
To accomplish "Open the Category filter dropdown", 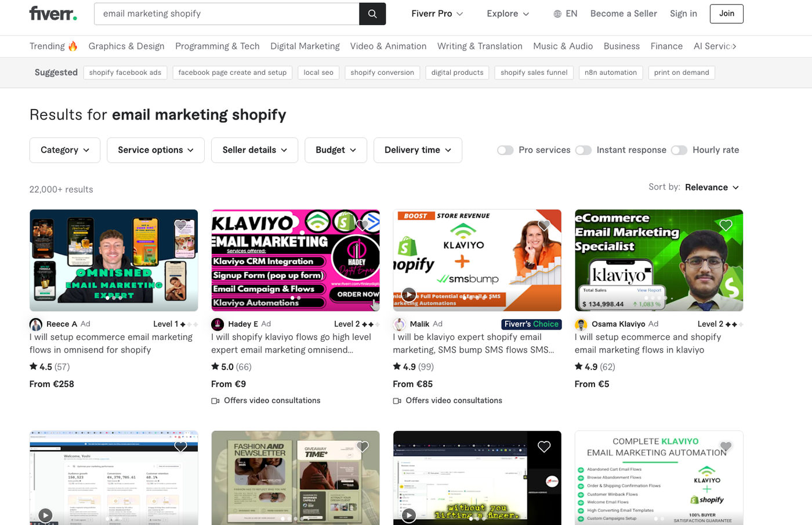I will [65, 150].
